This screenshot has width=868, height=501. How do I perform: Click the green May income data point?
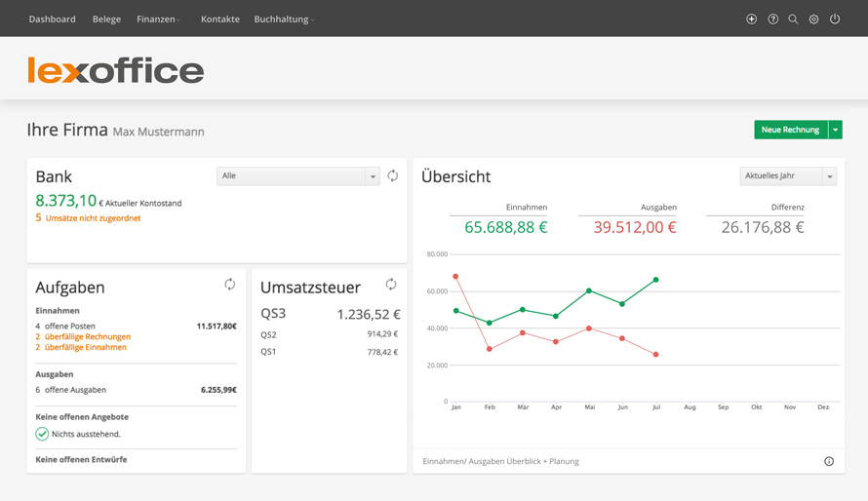tap(589, 290)
